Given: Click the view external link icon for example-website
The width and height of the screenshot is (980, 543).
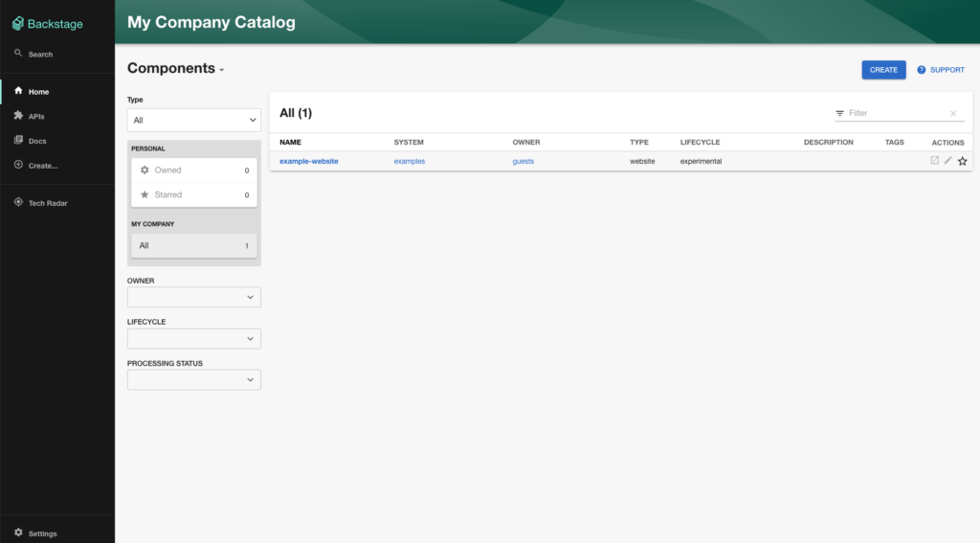Looking at the screenshot, I should tap(935, 161).
